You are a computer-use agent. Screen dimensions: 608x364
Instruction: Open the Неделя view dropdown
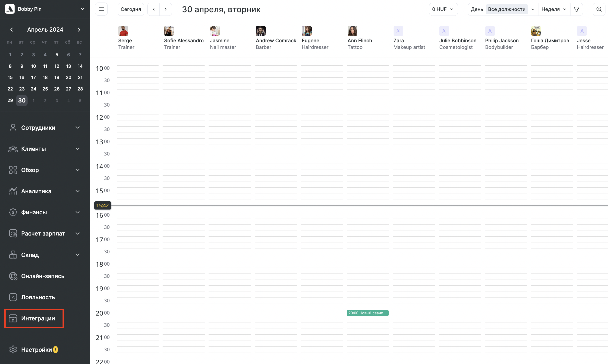coord(553,9)
